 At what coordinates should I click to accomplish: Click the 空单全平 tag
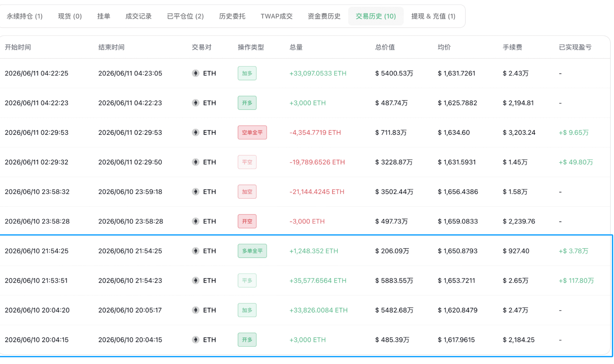tap(252, 133)
